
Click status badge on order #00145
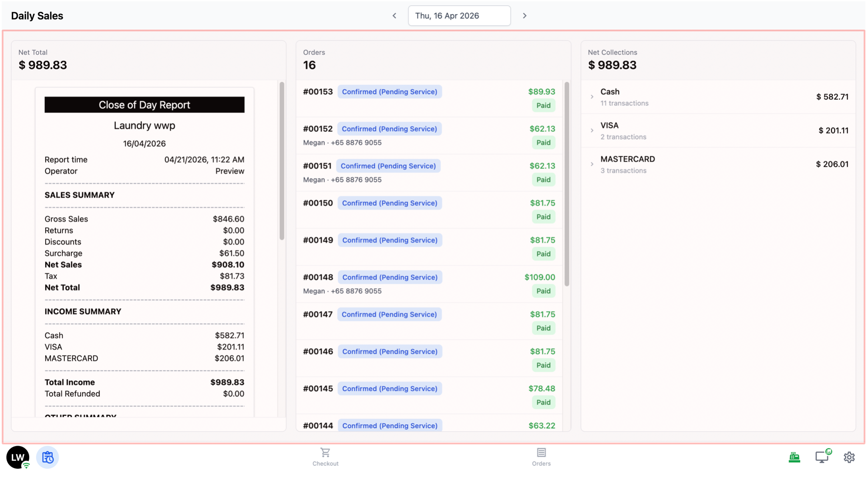(x=389, y=389)
